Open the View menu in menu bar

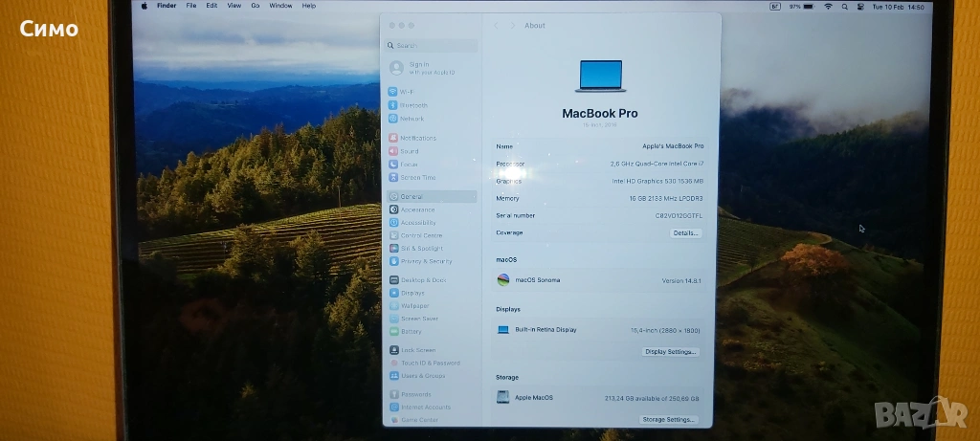pyautogui.click(x=234, y=6)
